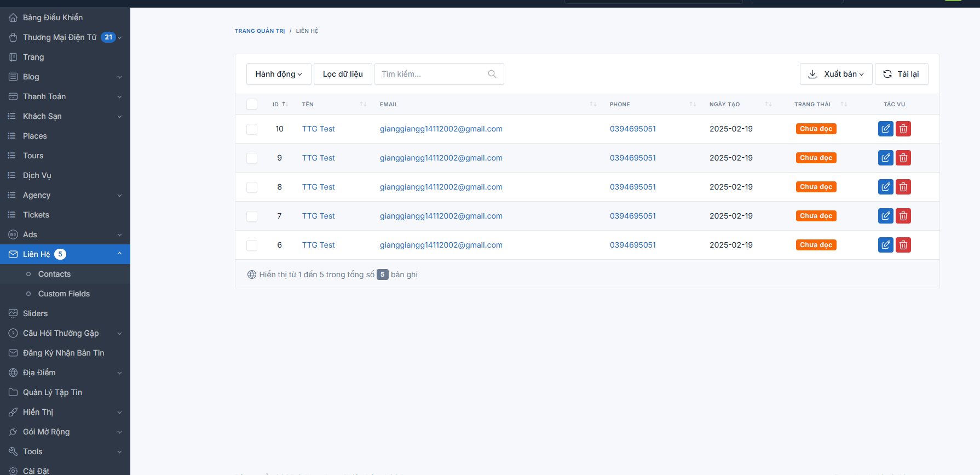Expand the Hiển Thị sidebar menu
Viewport: 980px width, 475px height.
click(x=65, y=412)
